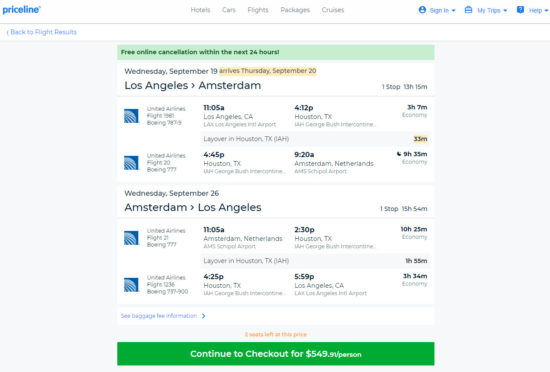Screen dimensions: 550x372
Task: Click the chevron next to baggage fee information
Action: pos(203,316)
